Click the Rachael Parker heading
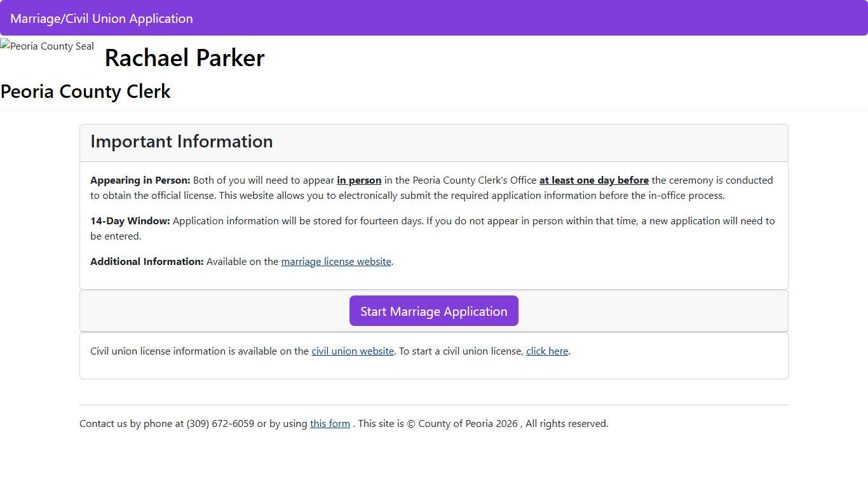Viewport: 868px width, 488px height. [184, 58]
